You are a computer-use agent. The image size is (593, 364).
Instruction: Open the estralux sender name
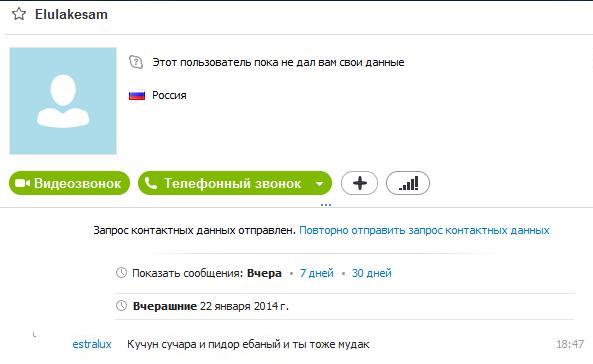pyautogui.click(x=92, y=344)
